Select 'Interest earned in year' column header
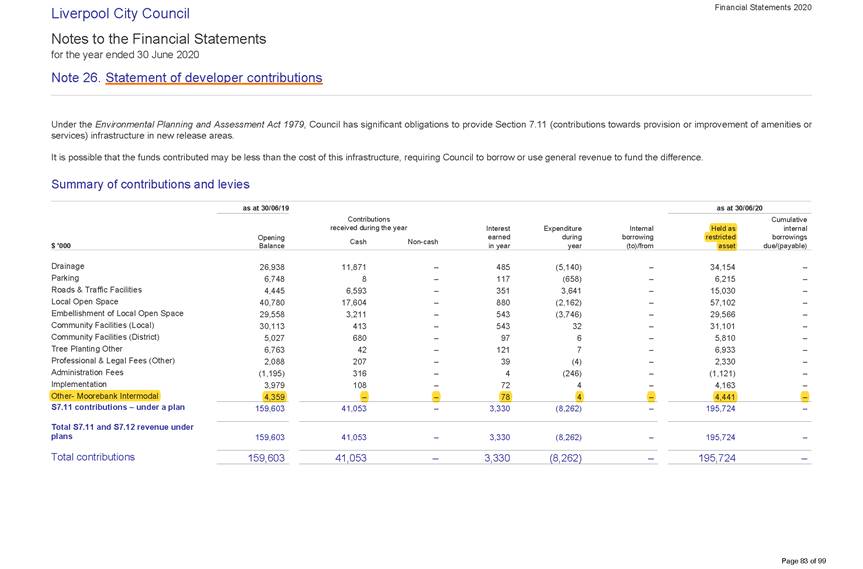This screenshot has width=863, height=569. 499,237
